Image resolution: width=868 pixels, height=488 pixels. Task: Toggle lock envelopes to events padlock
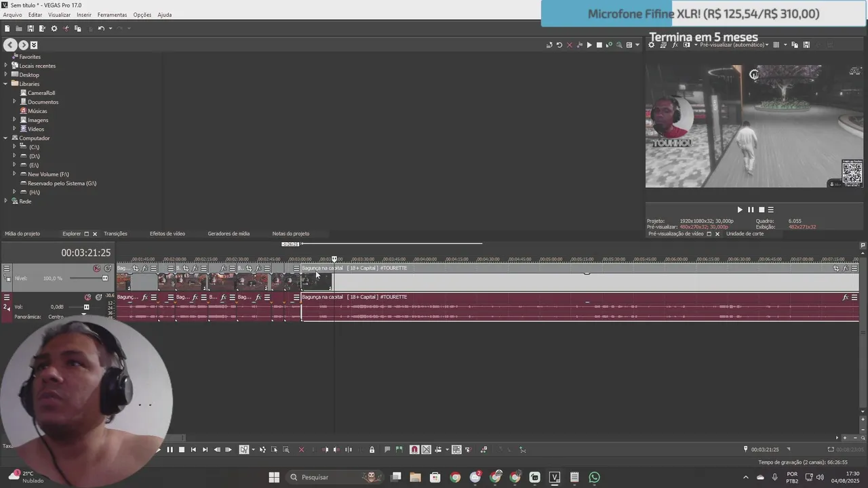point(372,449)
